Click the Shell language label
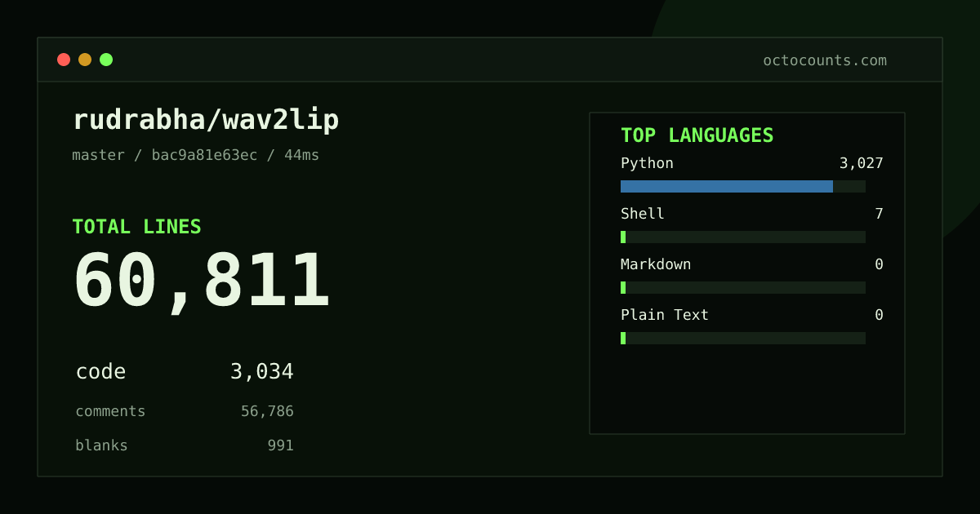Image resolution: width=980 pixels, height=514 pixels. 643,214
